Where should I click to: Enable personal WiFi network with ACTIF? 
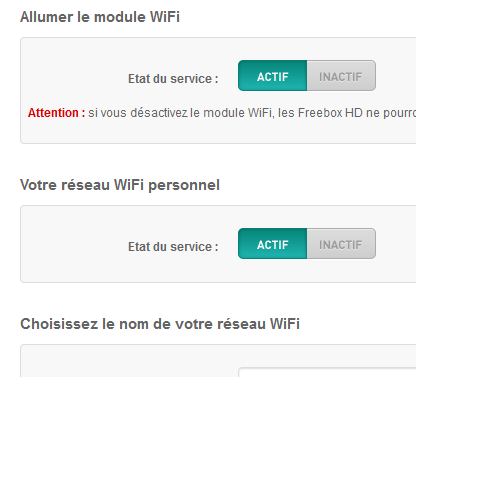(x=272, y=244)
